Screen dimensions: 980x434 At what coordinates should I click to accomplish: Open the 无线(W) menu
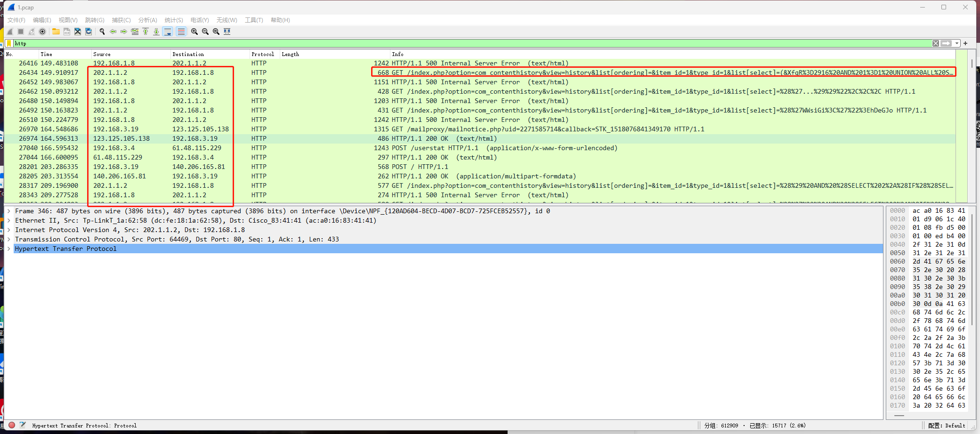[x=227, y=20]
